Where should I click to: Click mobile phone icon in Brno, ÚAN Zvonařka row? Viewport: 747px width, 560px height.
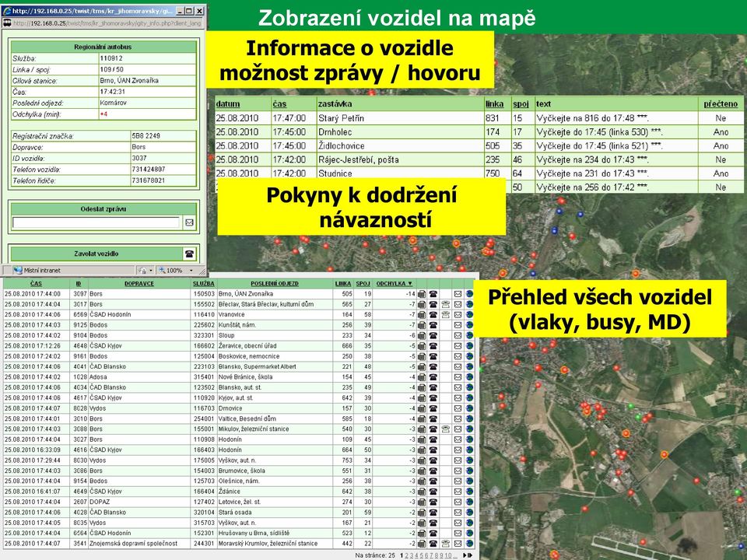click(x=422, y=294)
